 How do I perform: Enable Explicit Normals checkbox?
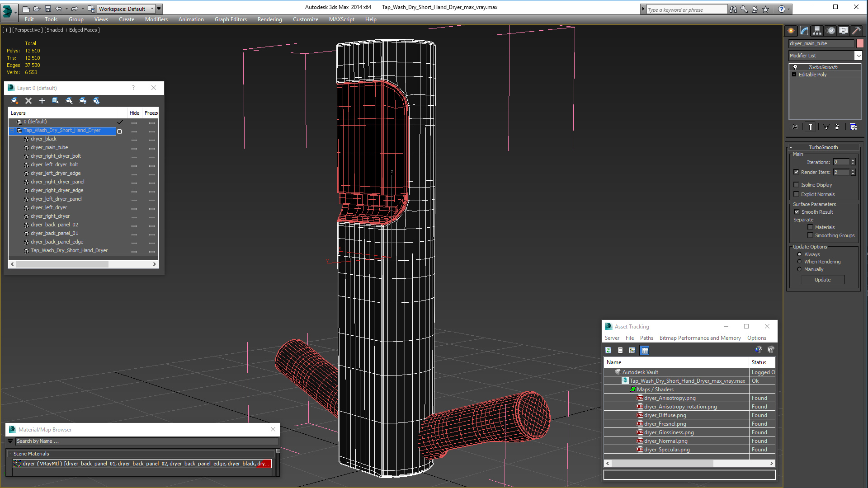[797, 194]
